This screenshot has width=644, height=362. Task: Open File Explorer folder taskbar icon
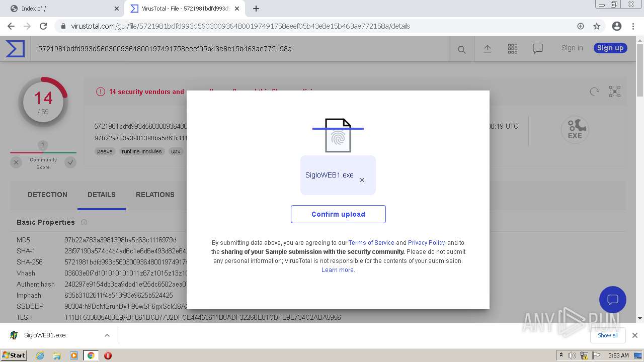click(x=57, y=355)
